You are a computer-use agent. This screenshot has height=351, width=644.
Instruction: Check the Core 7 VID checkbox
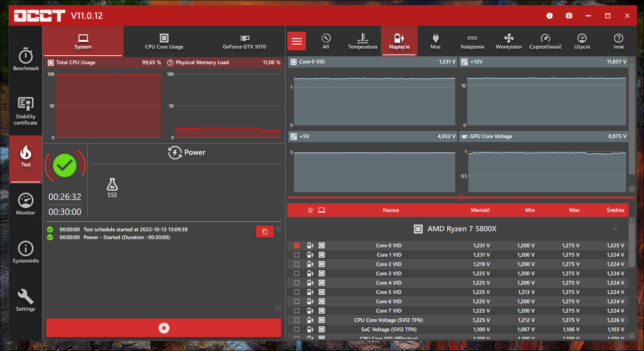pyautogui.click(x=296, y=311)
